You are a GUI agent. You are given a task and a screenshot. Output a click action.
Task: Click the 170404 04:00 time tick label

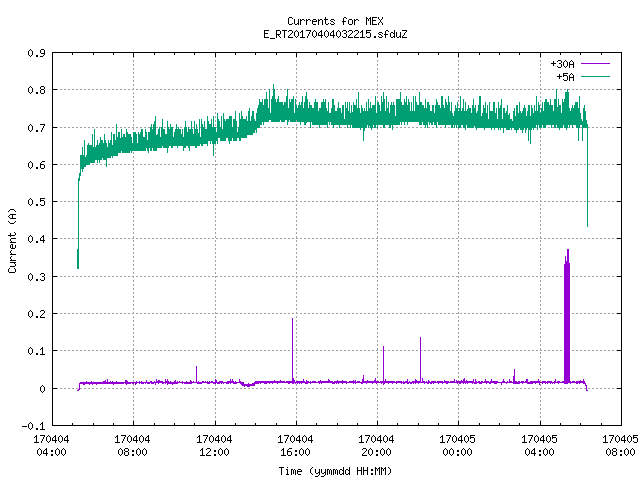tap(51, 446)
